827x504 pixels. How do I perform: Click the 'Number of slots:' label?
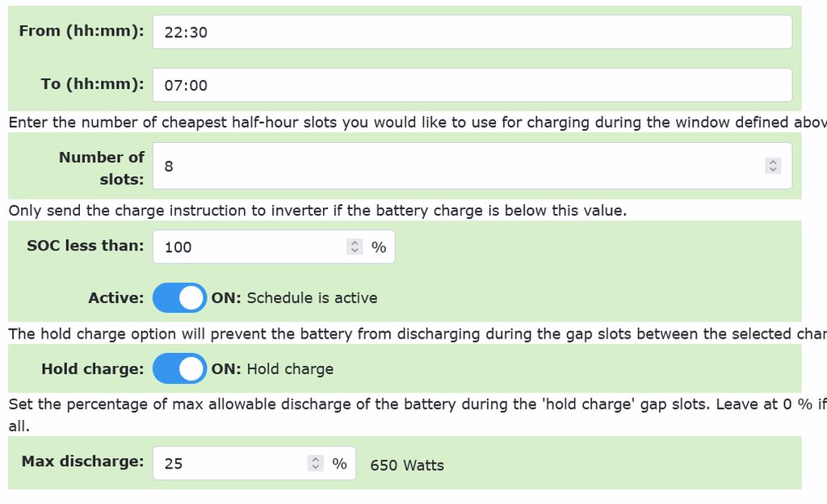[102, 167]
